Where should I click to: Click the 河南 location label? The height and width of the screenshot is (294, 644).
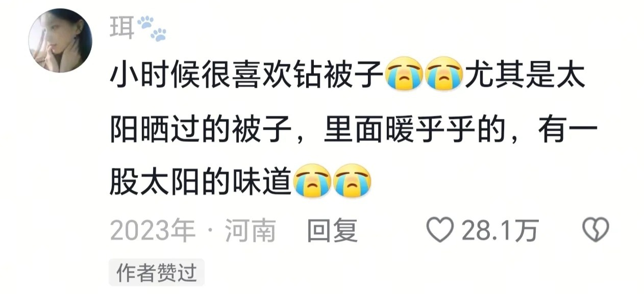point(251,231)
